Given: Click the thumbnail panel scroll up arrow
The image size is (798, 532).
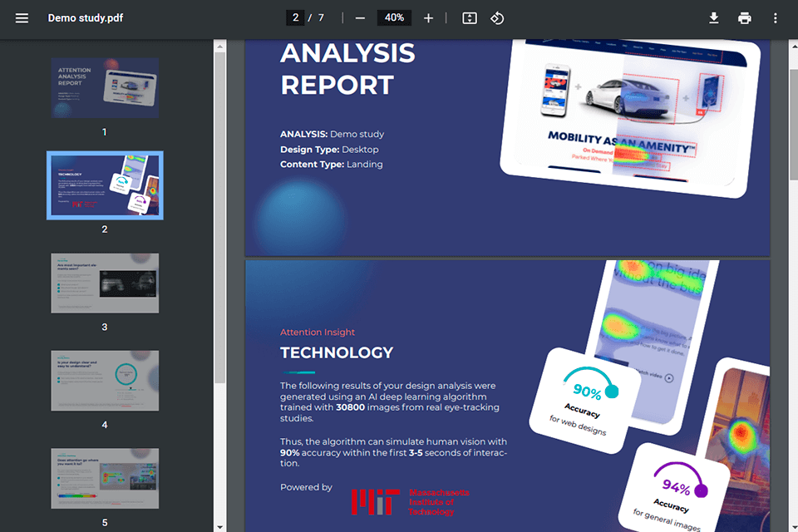Looking at the screenshot, I should 219,46.
